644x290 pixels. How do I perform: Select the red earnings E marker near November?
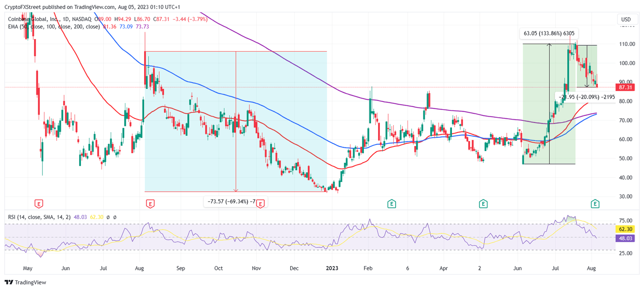point(260,204)
